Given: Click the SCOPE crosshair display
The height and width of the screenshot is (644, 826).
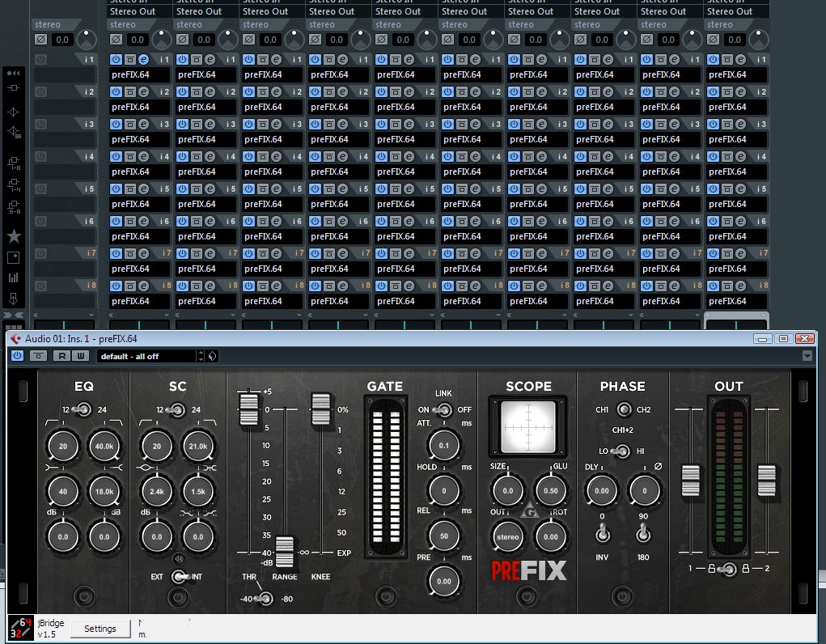Looking at the screenshot, I should (527, 427).
